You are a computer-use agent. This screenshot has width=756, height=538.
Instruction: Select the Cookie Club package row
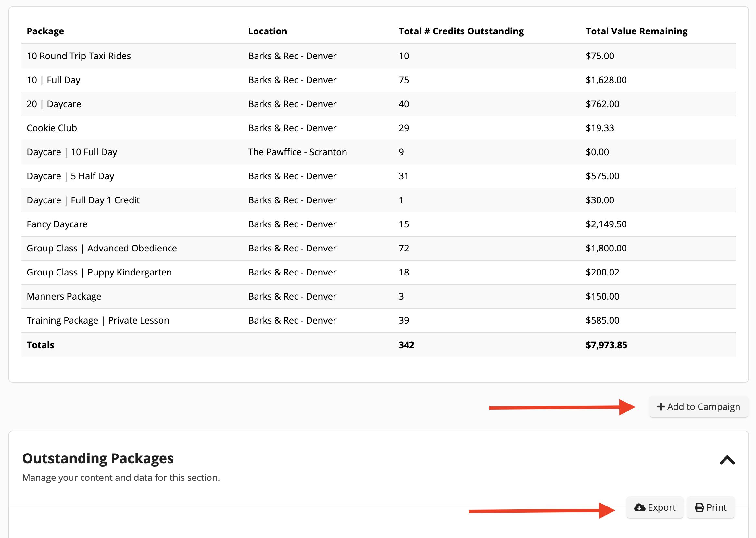pos(52,128)
